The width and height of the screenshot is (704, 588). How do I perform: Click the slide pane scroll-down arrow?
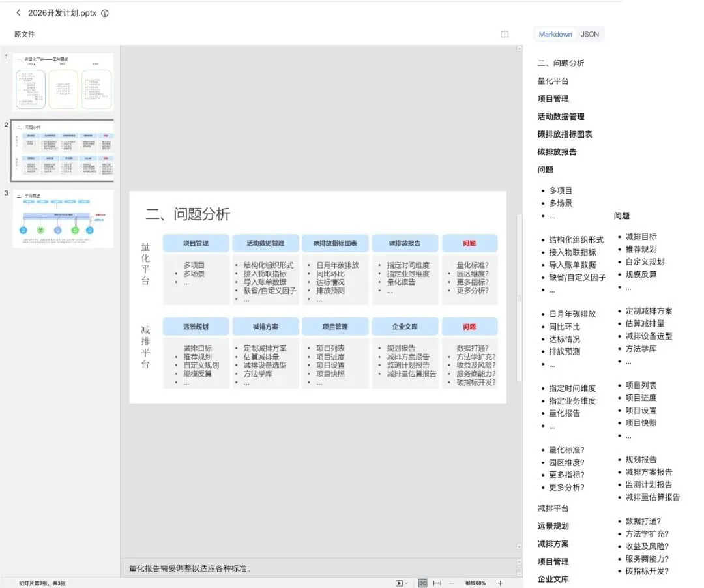pos(520,547)
